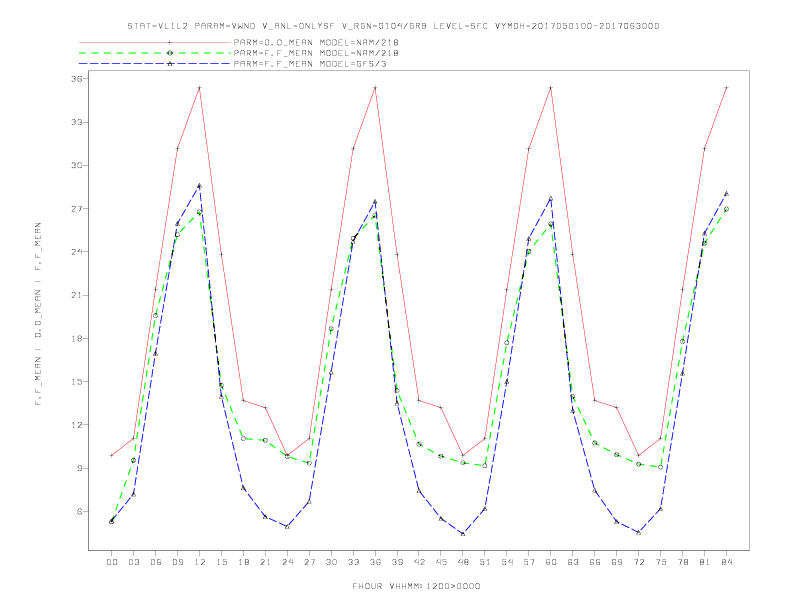Click y-axis tick value 15

point(76,382)
